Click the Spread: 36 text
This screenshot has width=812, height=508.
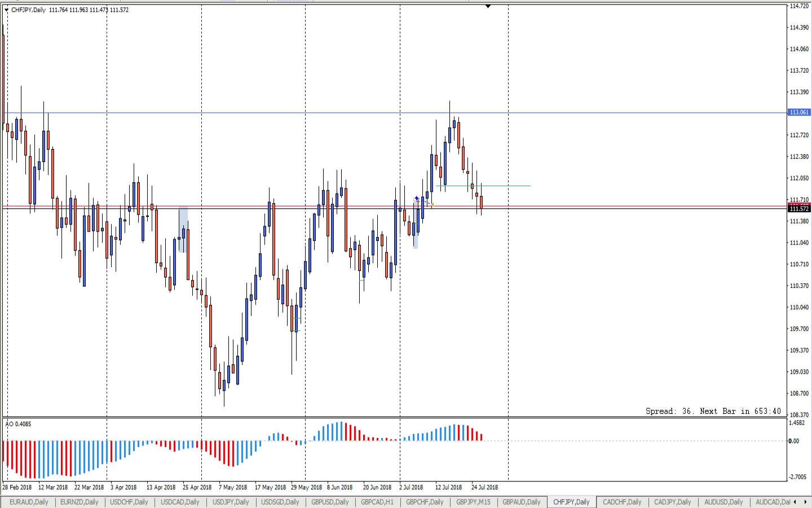(669, 411)
